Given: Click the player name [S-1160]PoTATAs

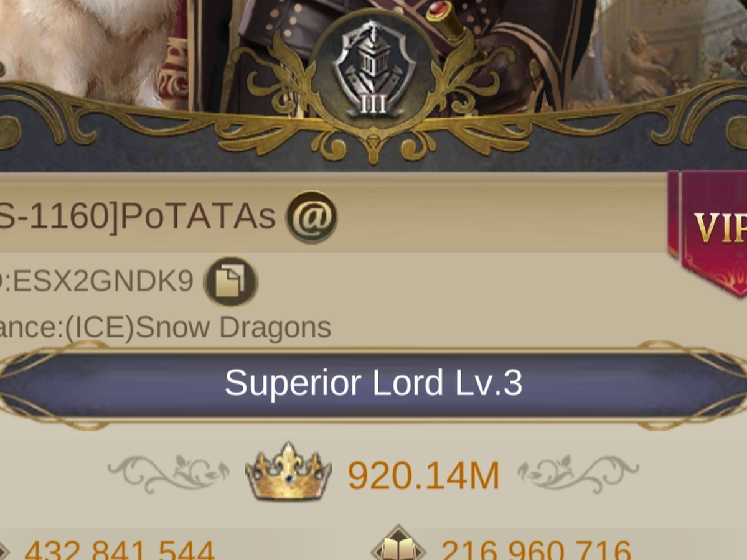Looking at the screenshot, I should [x=138, y=217].
